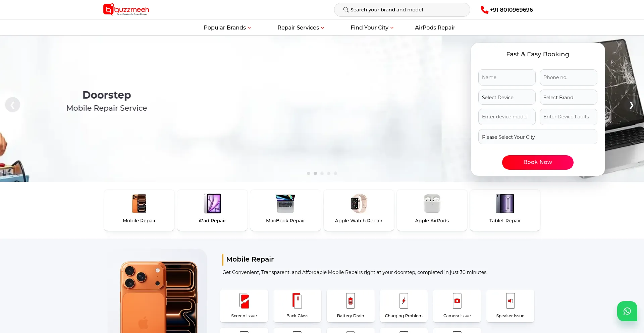Click the Apple AirPods icon
The image size is (644, 333).
[432, 204]
